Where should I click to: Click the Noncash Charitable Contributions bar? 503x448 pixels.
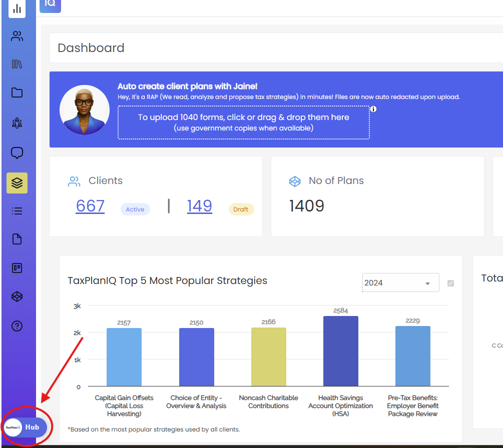268,356
